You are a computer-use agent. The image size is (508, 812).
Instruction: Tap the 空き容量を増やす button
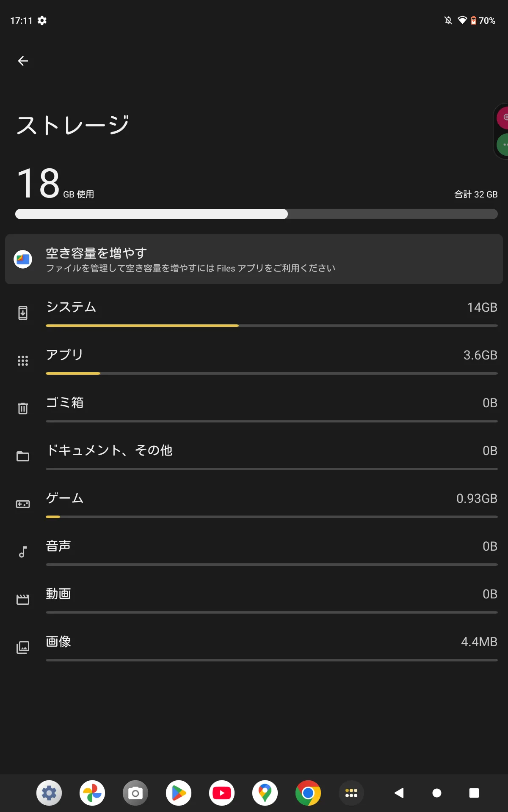coord(254,259)
